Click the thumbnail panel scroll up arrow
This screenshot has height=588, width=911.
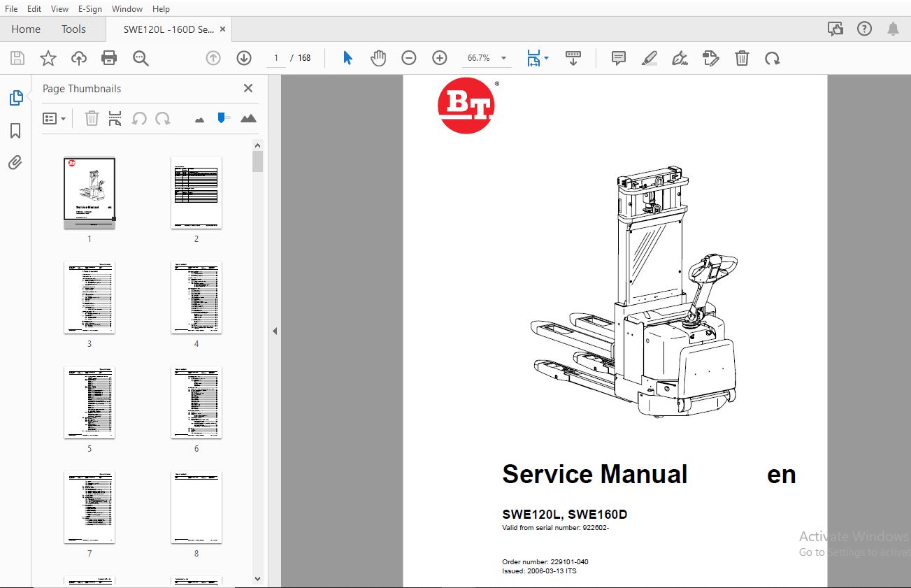[x=258, y=145]
